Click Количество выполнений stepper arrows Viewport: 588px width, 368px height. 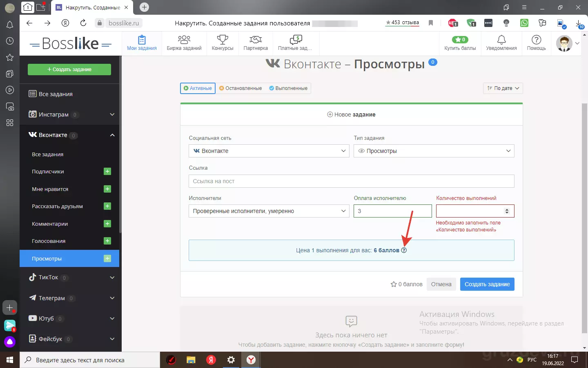click(507, 211)
